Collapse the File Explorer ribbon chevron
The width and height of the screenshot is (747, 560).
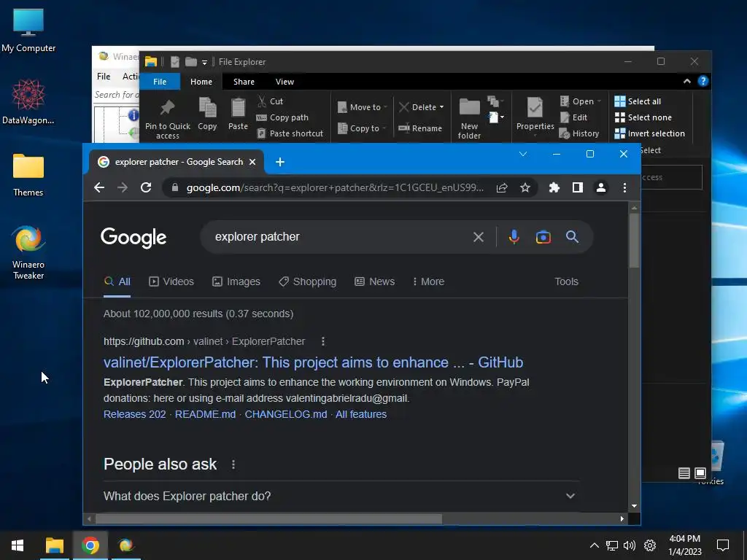click(687, 81)
